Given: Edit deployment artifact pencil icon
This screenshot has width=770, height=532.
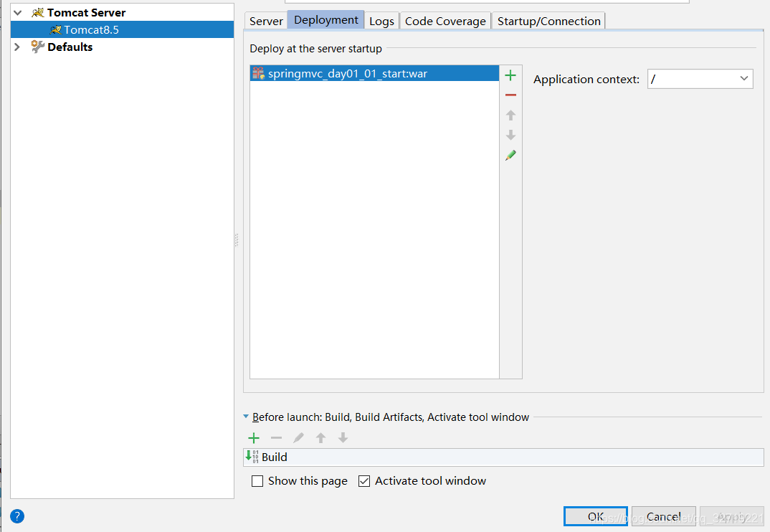Looking at the screenshot, I should (x=510, y=156).
